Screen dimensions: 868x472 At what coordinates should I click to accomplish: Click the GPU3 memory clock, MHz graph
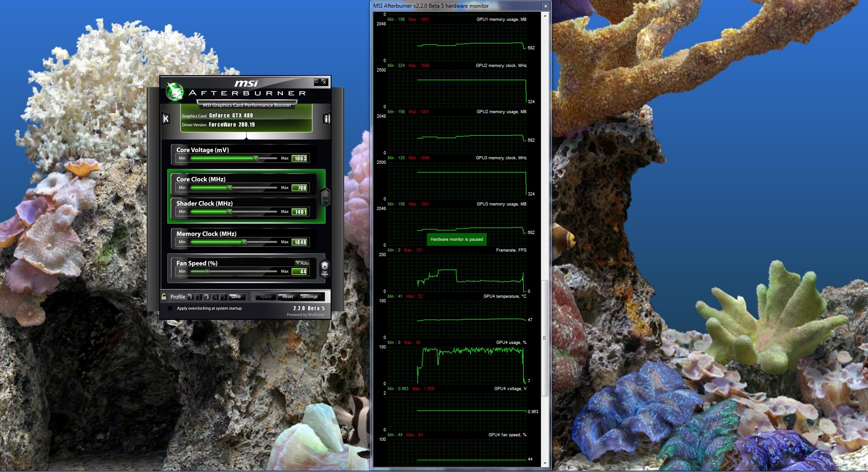pos(457,181)
